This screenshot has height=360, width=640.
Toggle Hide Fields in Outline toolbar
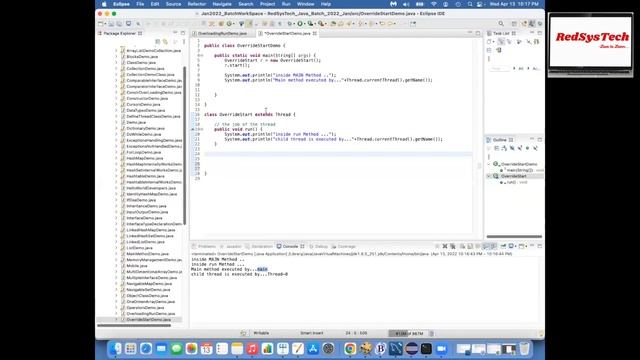coord(512,148)
